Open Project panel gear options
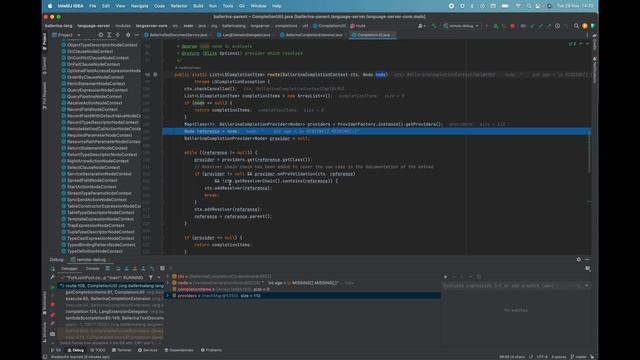640x360 pixels. [128, 35]
